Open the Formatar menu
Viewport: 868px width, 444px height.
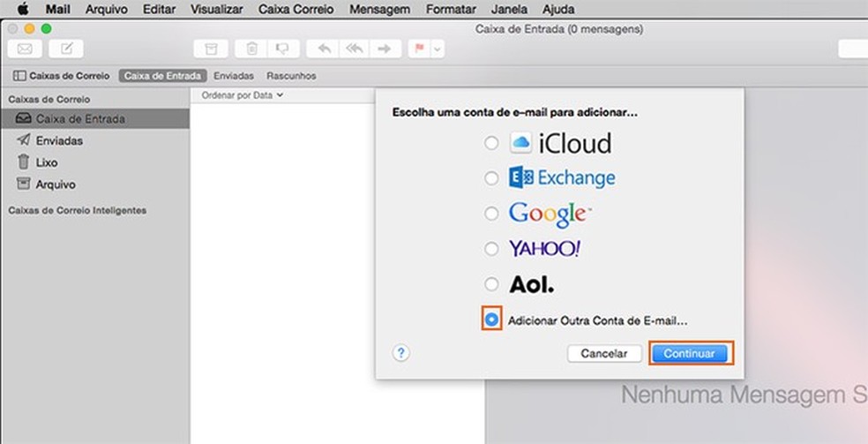tap(451, 10)
